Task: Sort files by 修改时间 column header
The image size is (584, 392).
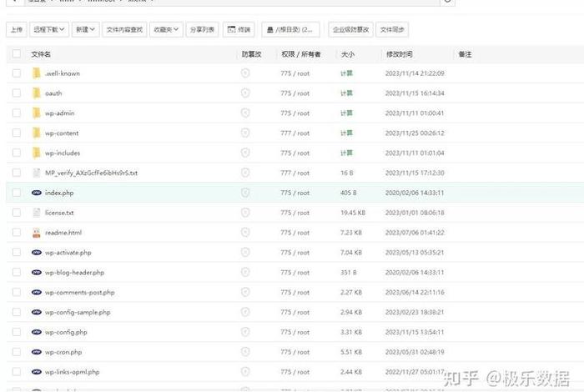Action: coord(399,54)
